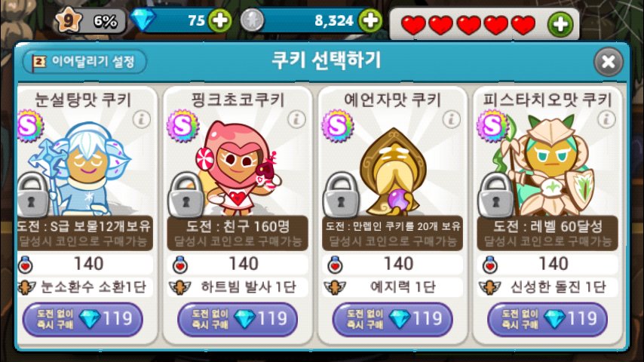Open 이어달리기 설정 relay settings

pos(84,62)
